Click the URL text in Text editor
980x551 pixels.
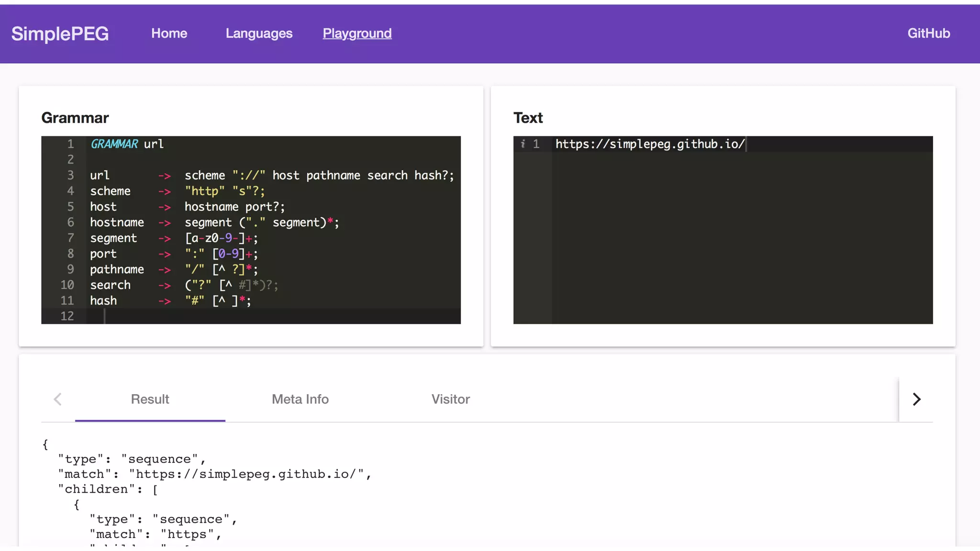pos(650,144)
